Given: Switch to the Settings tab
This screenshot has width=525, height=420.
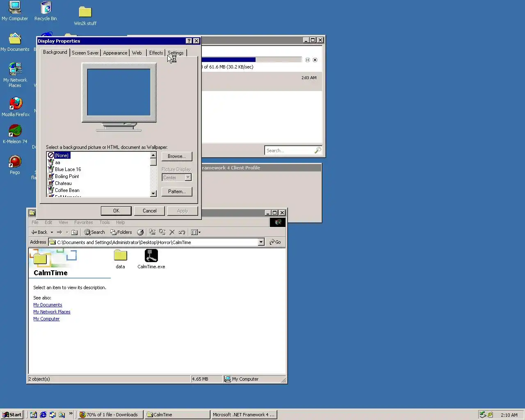Looking at the screenshot, I should [x=176, y=53].
